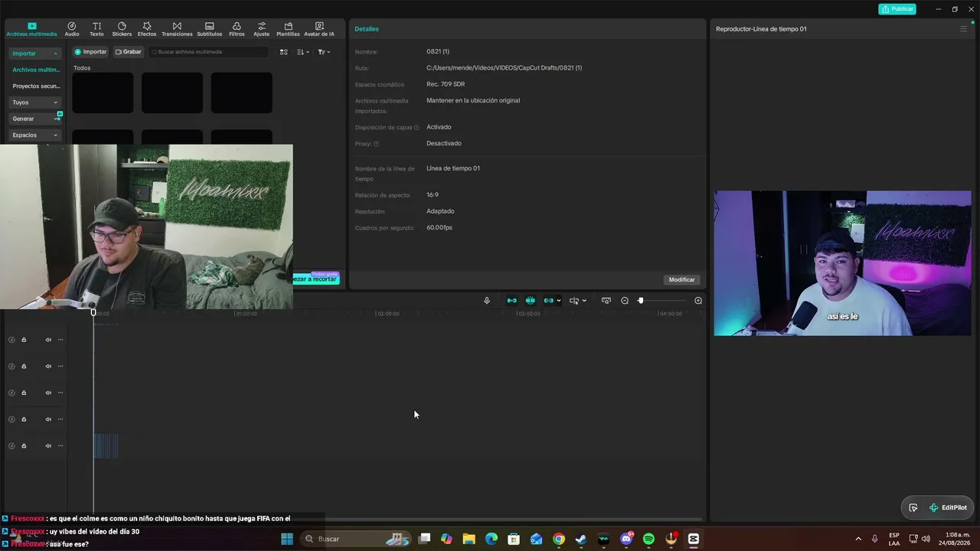Click the Importar button beside Grabar
Screen dimensions: 980x551
90,52
